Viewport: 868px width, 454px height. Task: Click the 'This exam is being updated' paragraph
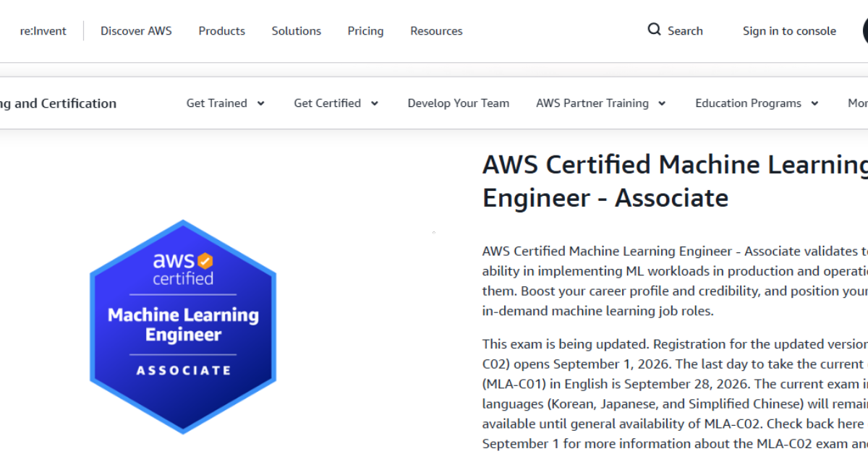point(675,394)
